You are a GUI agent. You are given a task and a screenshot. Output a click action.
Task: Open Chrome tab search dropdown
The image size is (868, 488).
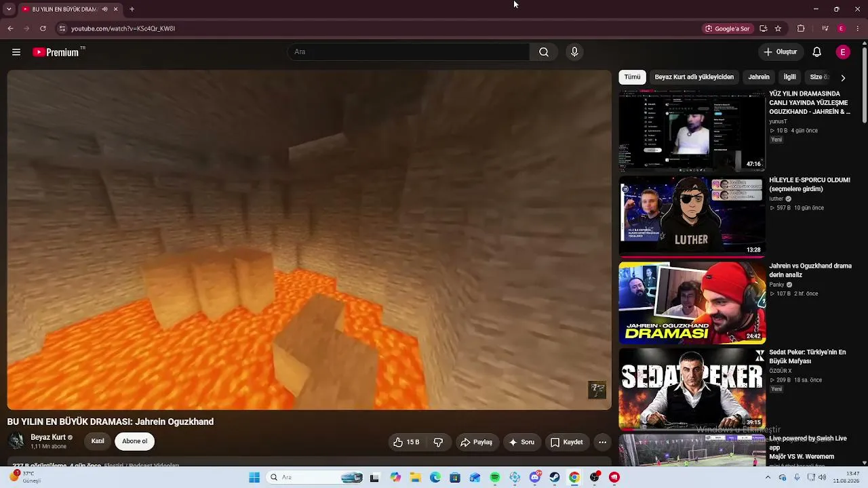(x=9, y=9)
